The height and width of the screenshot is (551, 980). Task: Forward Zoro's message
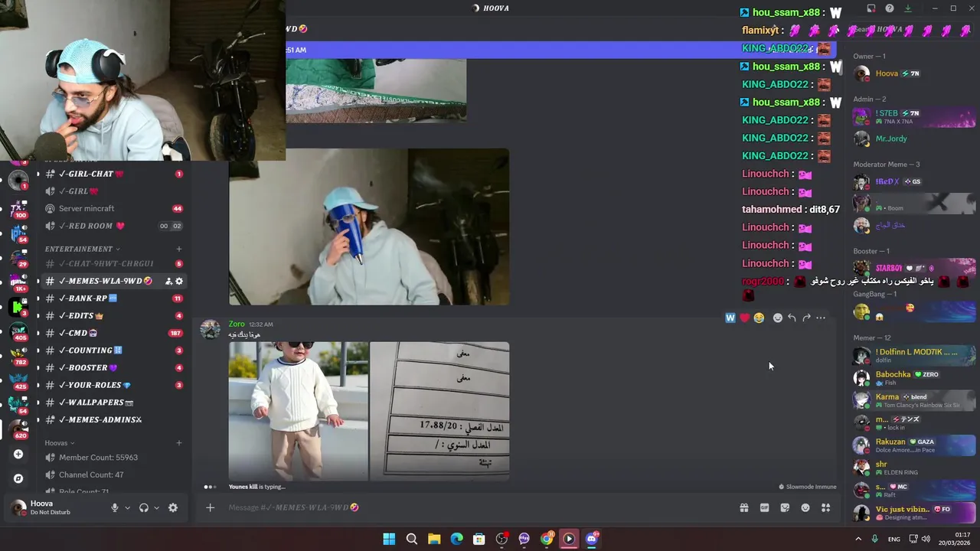click(806, 318)
